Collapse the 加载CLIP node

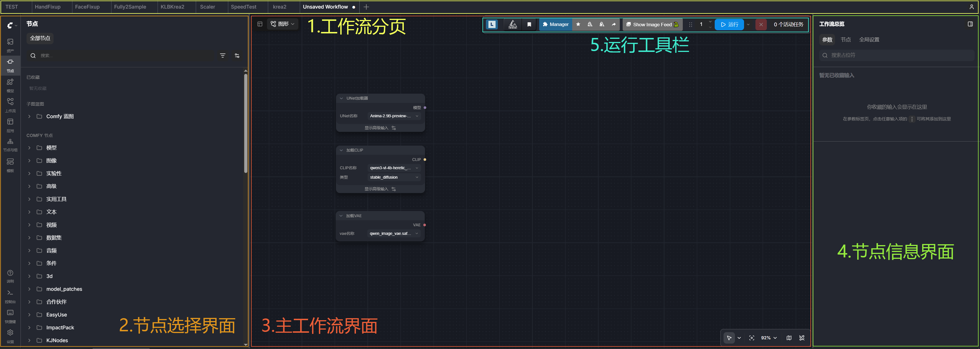[341, 150]
